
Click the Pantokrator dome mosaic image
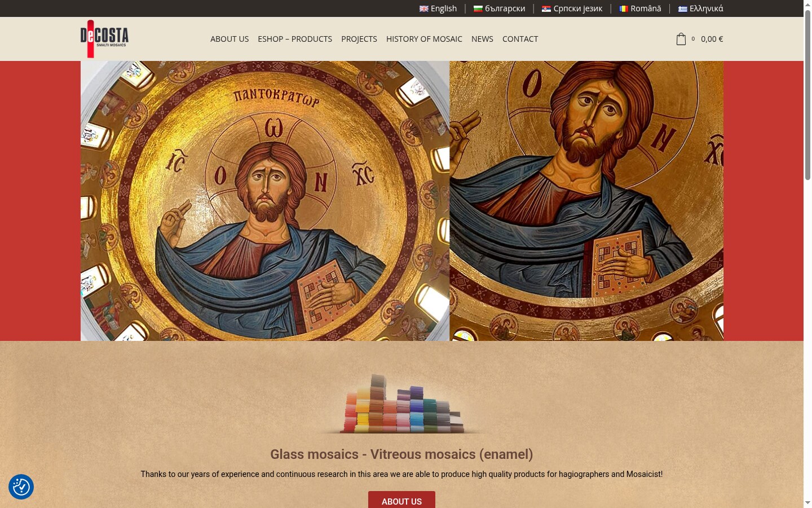(x=265, y=201)
